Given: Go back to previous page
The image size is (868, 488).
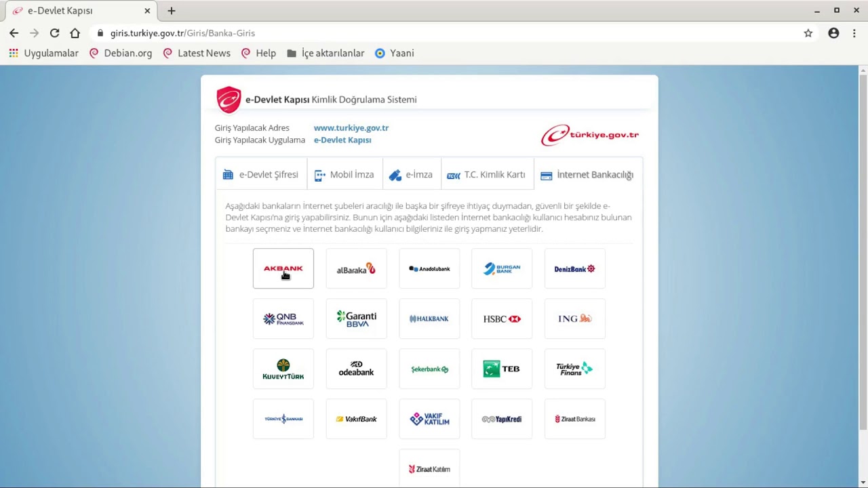Looking at the screenshot, I should pyautogui.click(x=14, y=33).
